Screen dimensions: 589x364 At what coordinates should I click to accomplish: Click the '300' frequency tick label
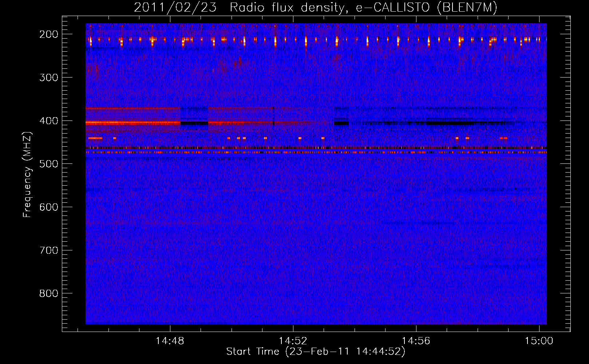pos(48,78)
